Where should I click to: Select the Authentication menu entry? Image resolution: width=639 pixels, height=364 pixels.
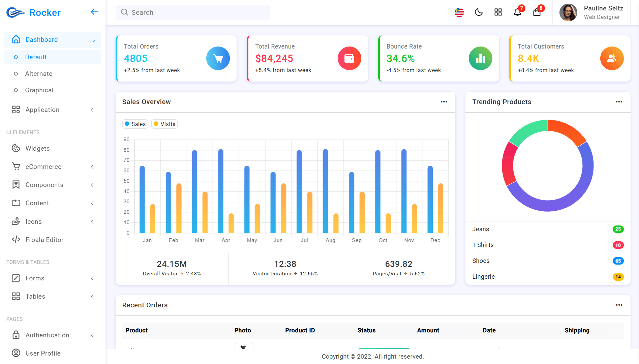(48, 335)
